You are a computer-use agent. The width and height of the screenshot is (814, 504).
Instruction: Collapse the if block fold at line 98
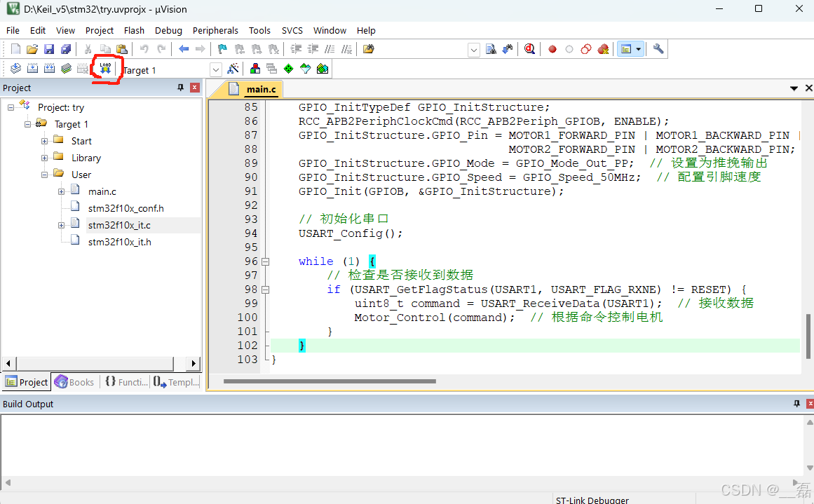point(265,290)
